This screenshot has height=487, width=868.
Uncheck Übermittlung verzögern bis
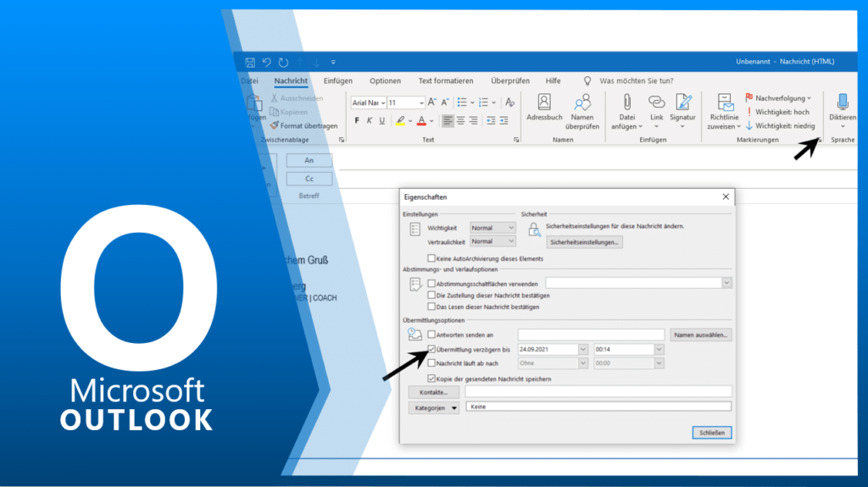[431, 349]
